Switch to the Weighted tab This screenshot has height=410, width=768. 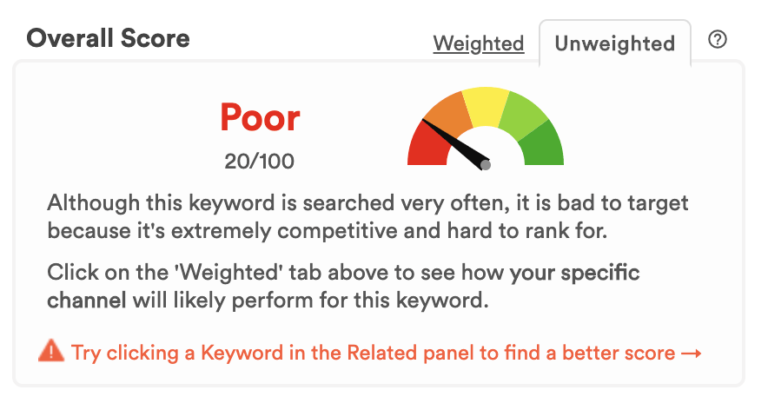[x=479, y=44]
